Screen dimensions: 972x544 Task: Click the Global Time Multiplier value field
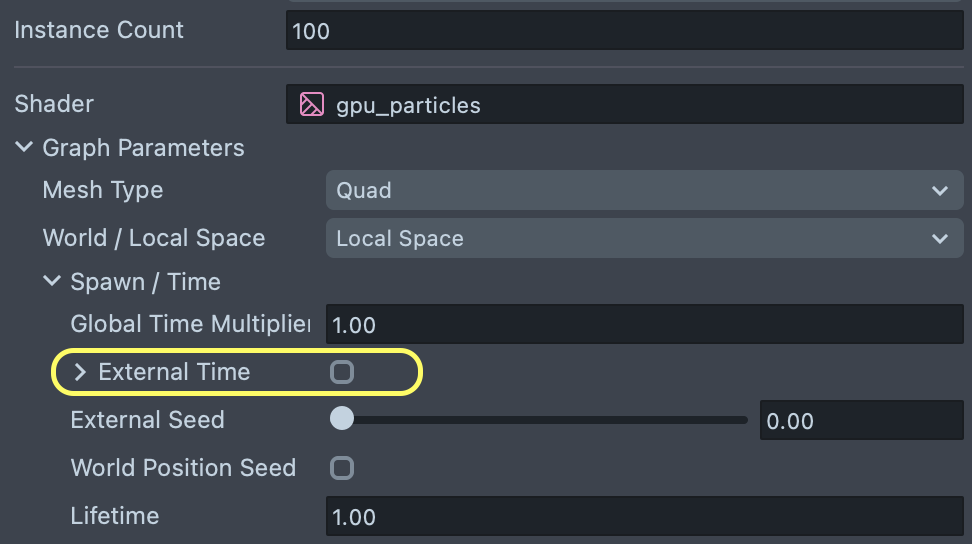(x=645, y=325)
